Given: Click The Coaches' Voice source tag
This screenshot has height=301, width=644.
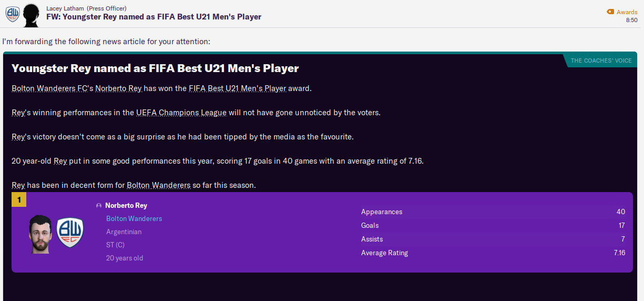Looking at the screenshot, I should click(x=601, y=61).
